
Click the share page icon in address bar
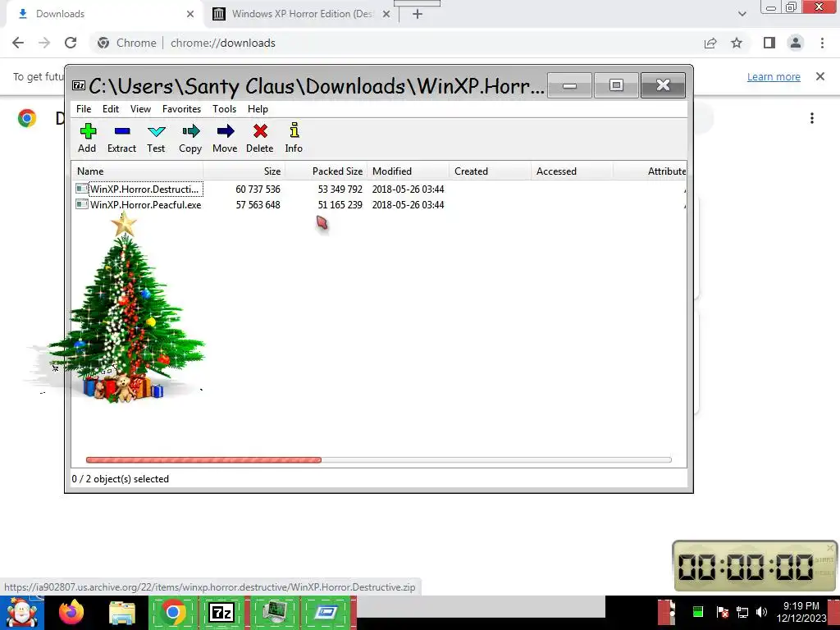(x=710, y=43)
